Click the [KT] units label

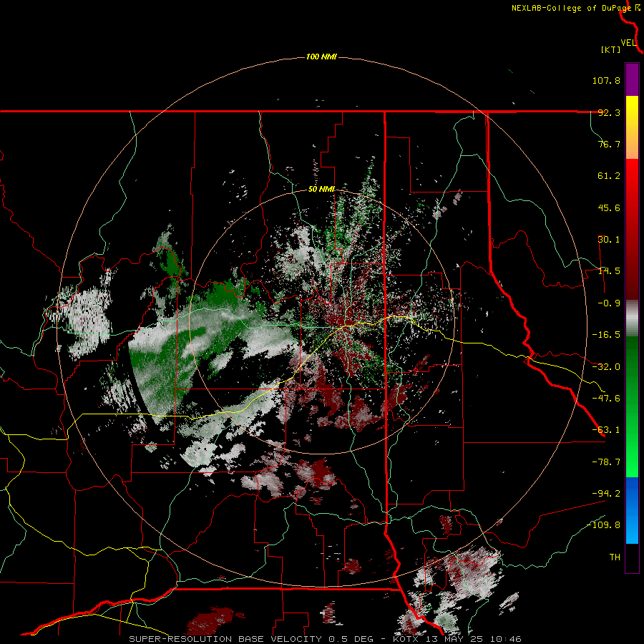611,49
